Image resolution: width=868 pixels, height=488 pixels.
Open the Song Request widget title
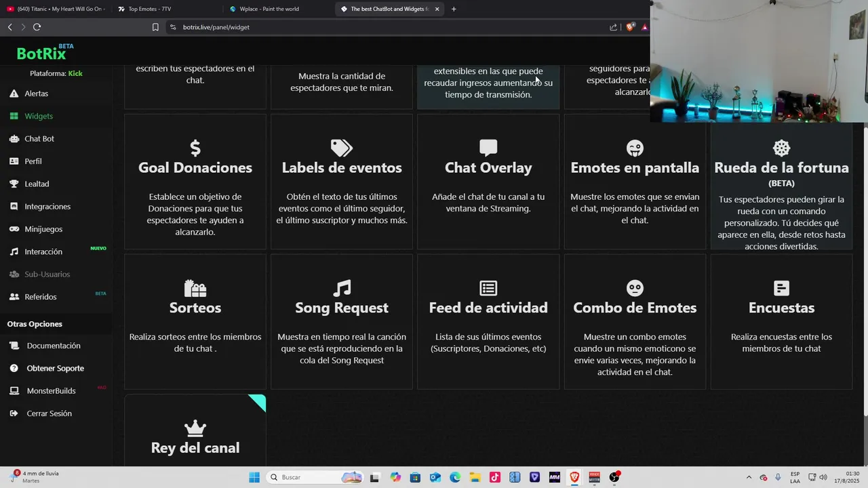342,308
